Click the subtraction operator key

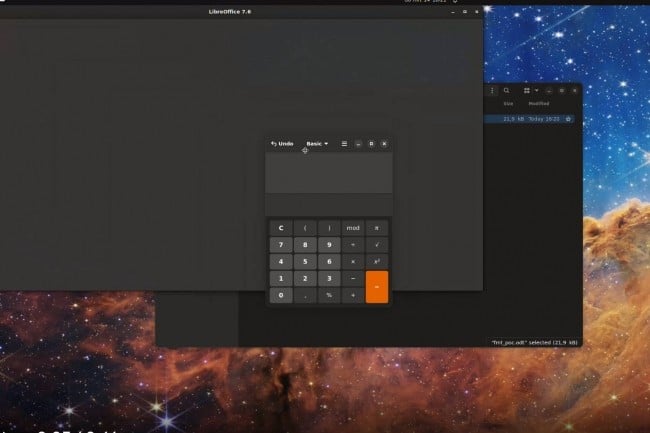coord(353,278)
